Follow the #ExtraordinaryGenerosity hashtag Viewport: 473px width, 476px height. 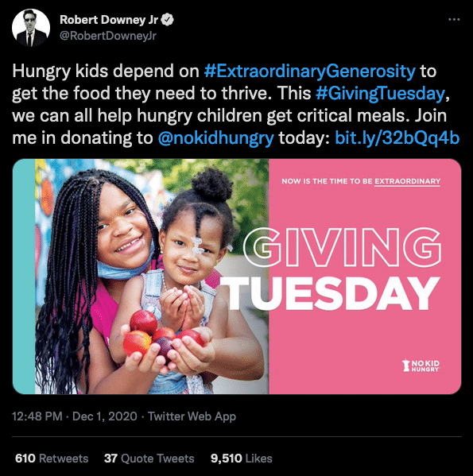pyautogui.click(x=310, y=71)
